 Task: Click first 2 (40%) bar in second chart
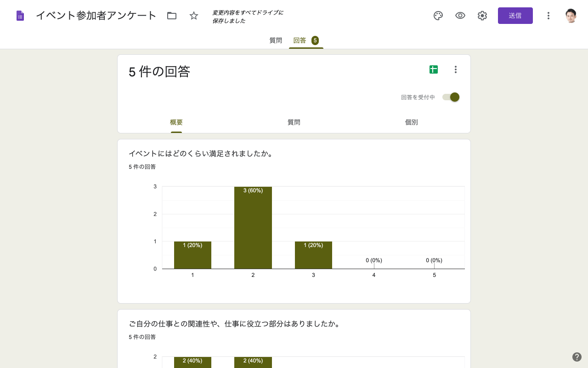[192, 362]
